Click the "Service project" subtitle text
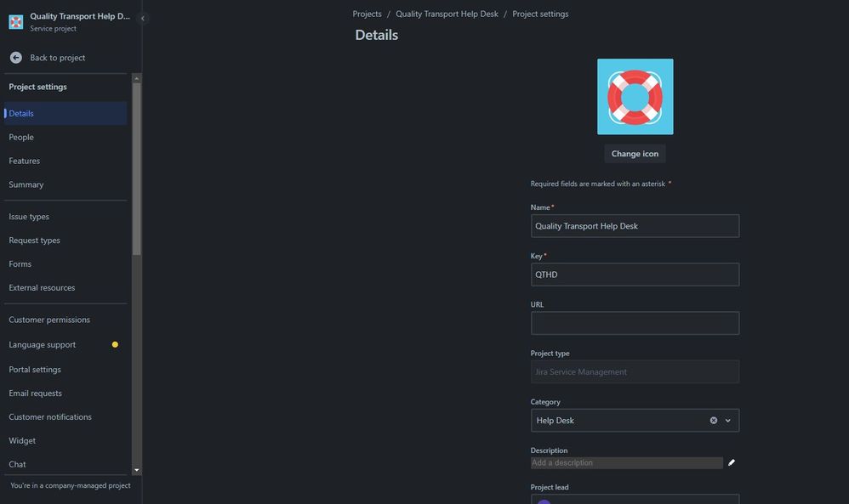Image resolution: width=849 pixels, height=504 pixels. pos(53,29)
